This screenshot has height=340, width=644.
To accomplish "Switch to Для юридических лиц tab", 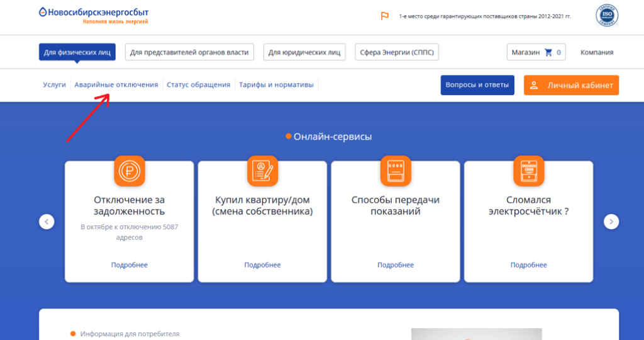I will [304, 52].
